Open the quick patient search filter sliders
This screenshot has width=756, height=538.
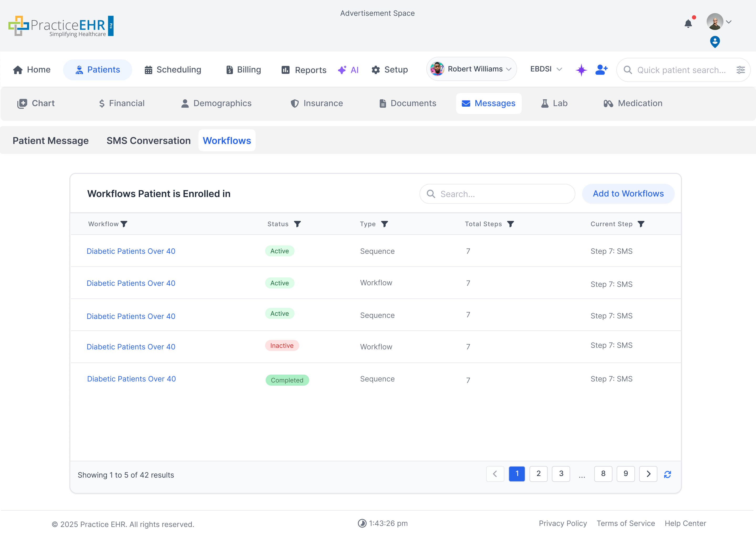pyautogui.click(x=741, y=70)
